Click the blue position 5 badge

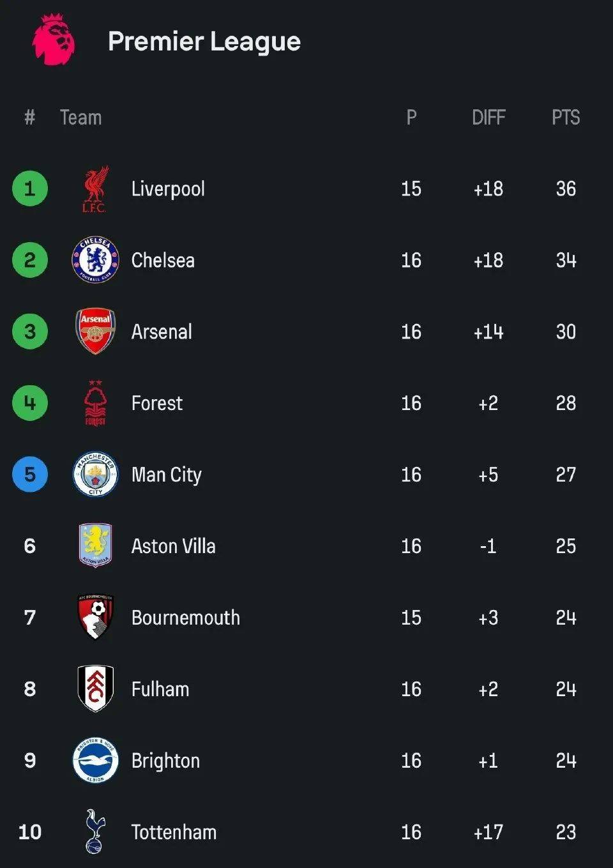tap(30, 475)
